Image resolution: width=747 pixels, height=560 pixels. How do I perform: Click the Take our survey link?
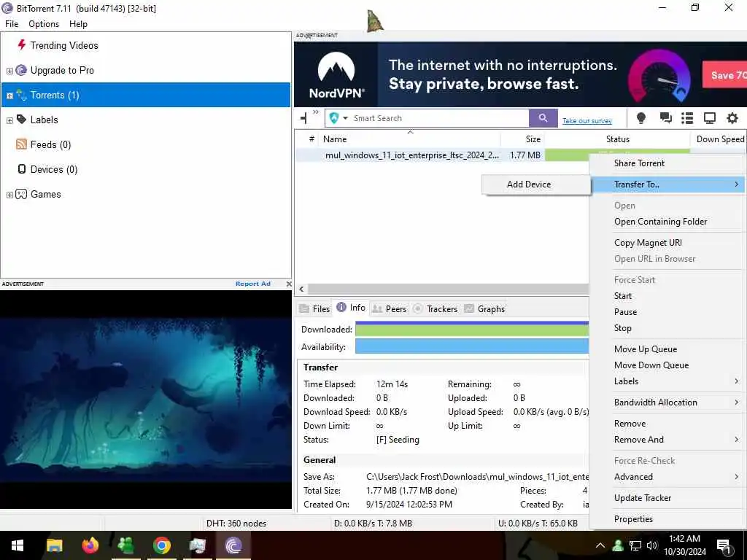tap(587, 120)
